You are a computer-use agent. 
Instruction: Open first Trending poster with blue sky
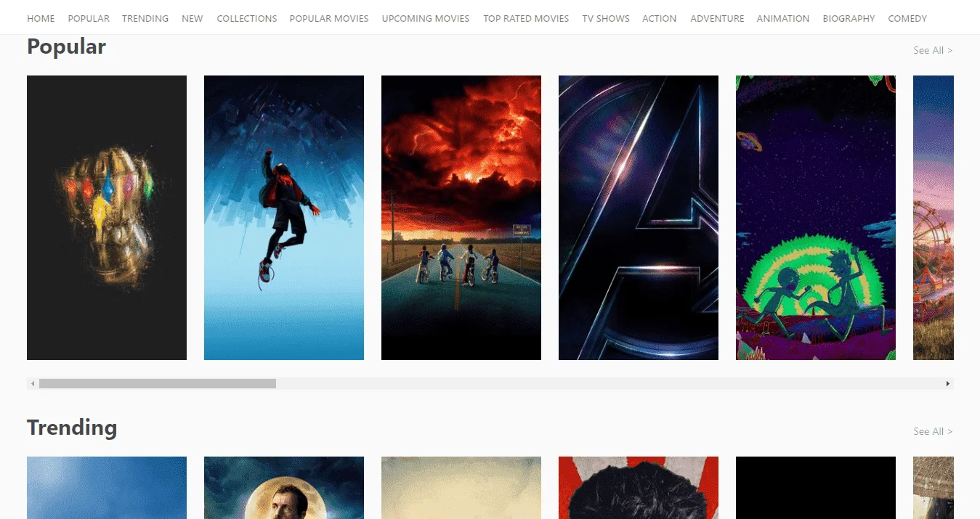[107, 488]
